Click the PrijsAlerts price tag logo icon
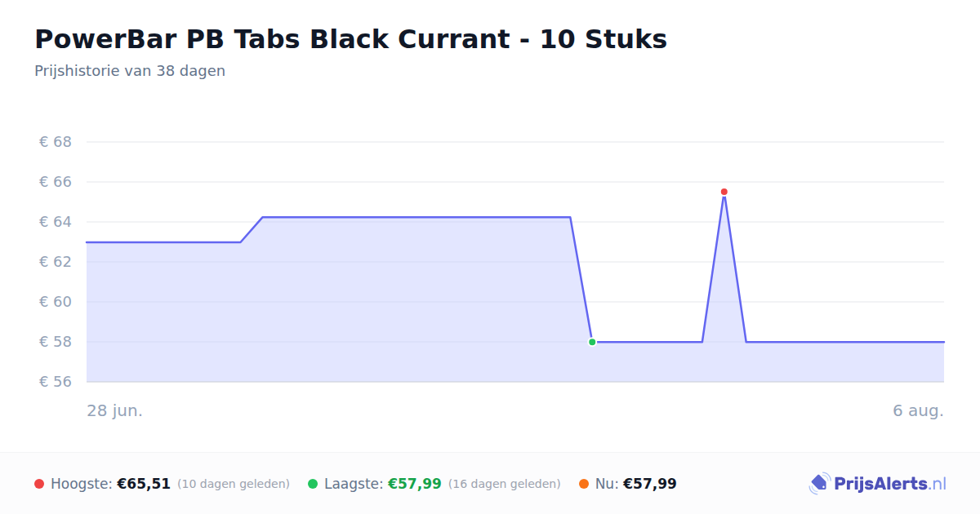The width and height of the screenshot is (980, 514). pos(819,484)
